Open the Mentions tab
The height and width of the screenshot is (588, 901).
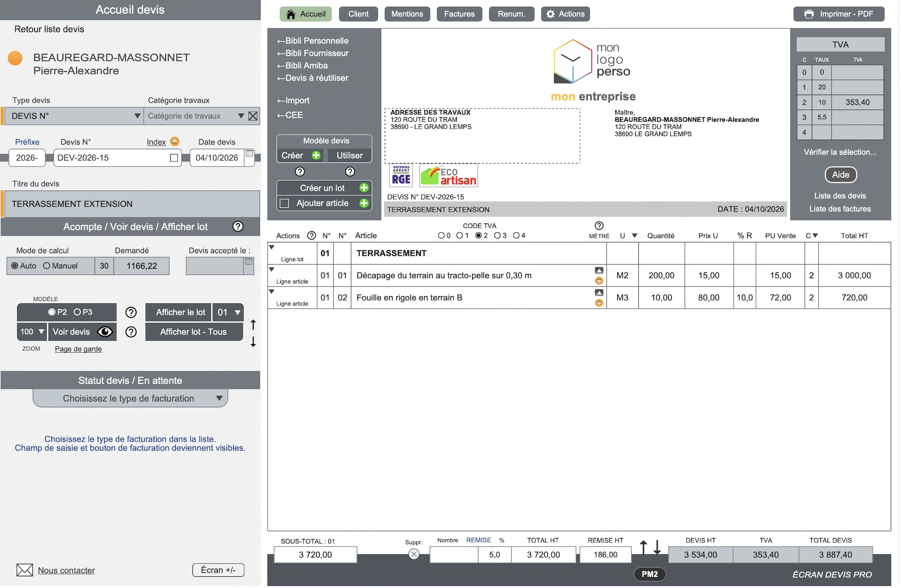click(x=407, y=14)
